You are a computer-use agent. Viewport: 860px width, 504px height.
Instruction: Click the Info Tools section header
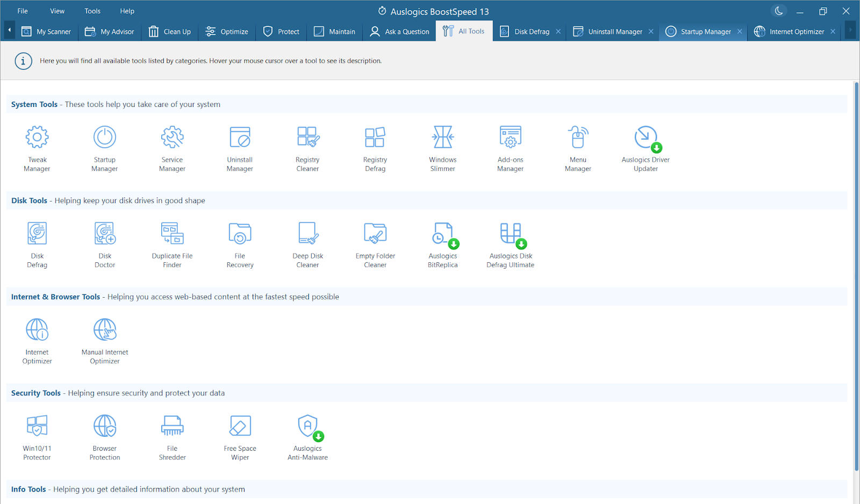pos(427,489)
